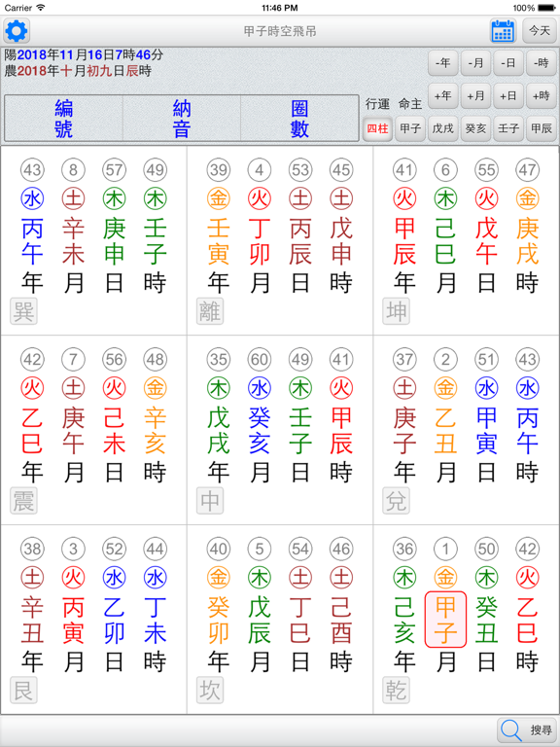Increase month with +月 button
The image size is (560, 747).
point(475,95)
